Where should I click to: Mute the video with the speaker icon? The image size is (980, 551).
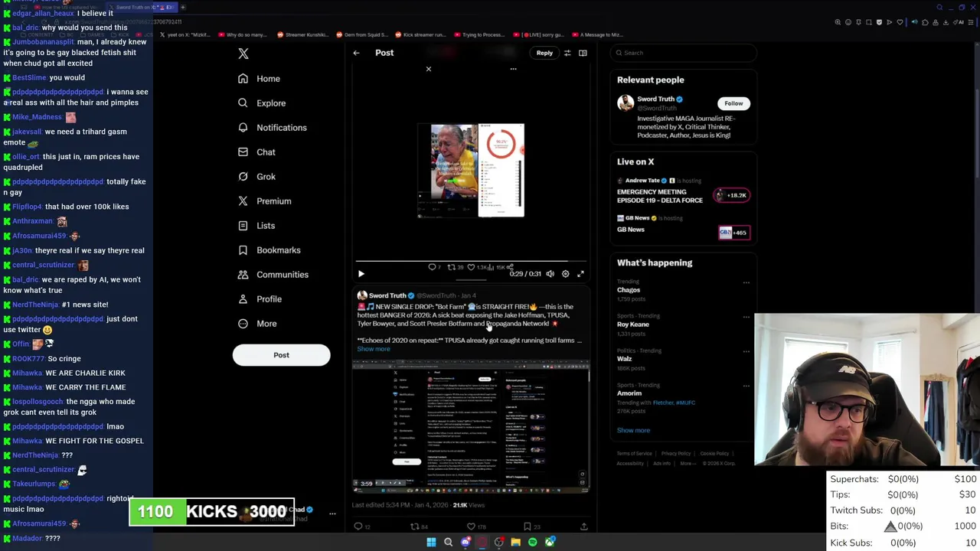click(550, 274)
